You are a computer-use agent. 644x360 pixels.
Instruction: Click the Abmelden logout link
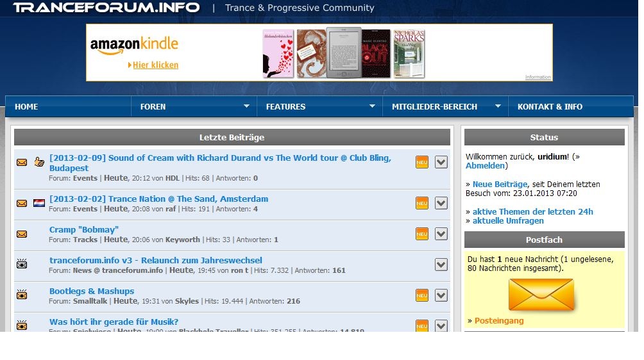(486, 166)
